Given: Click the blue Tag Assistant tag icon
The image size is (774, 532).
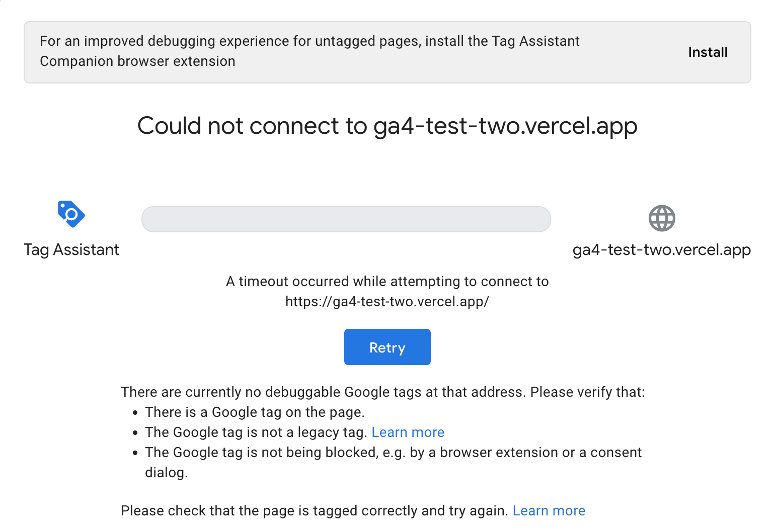Looking at the screenshot, I should click(71, 214).
